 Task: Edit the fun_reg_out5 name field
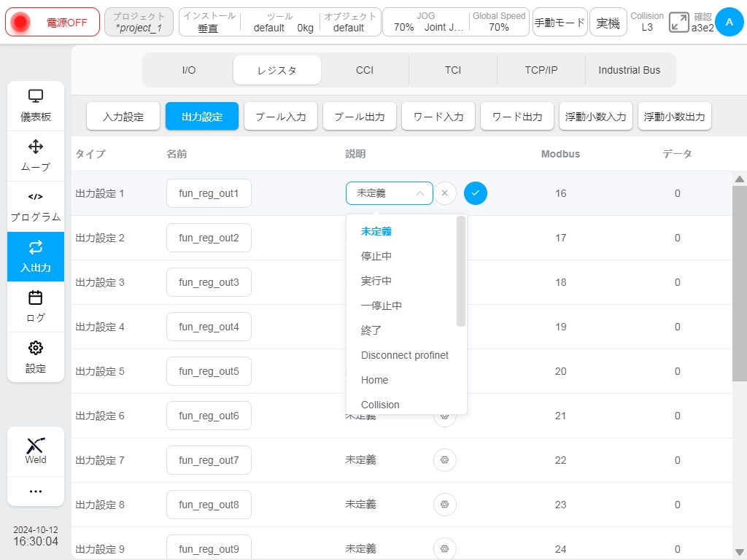click(x=209, y=371)
